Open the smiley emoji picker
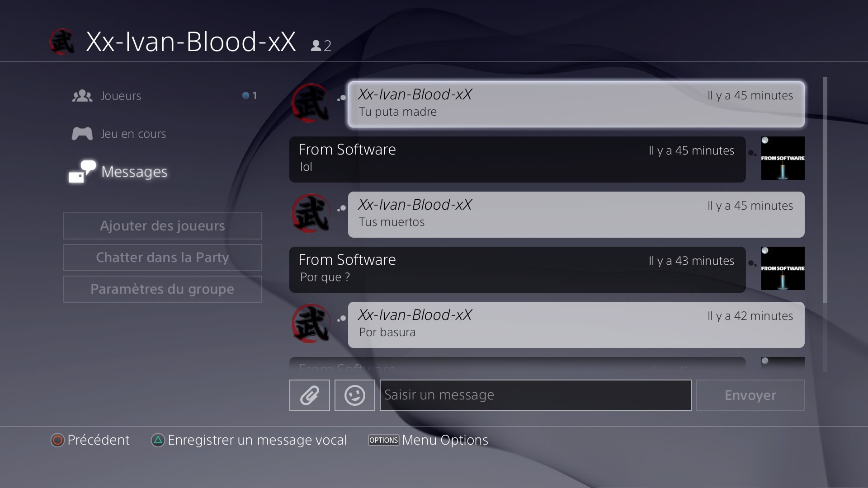 tap(355, 395)
